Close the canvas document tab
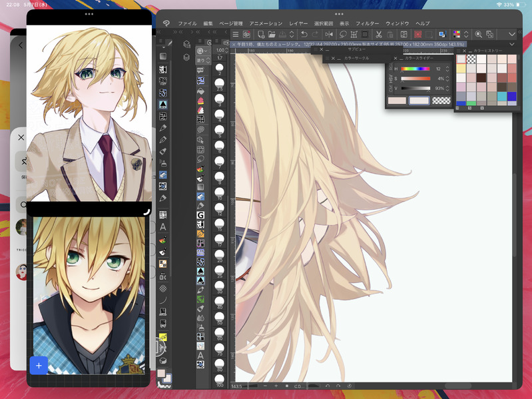532x399 pixels. click(234, 45)
